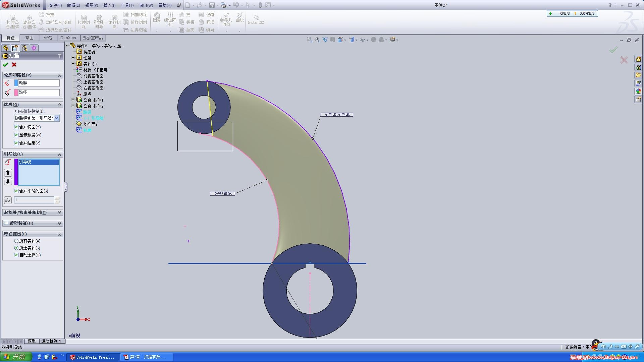Select 所有实体 radio button

[16, 241]
